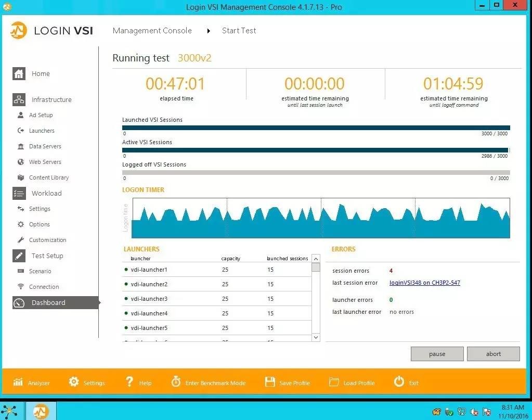Select the Web Servers globe icon
The height and width of the screenshot is (420, 532).
[21, 162]
